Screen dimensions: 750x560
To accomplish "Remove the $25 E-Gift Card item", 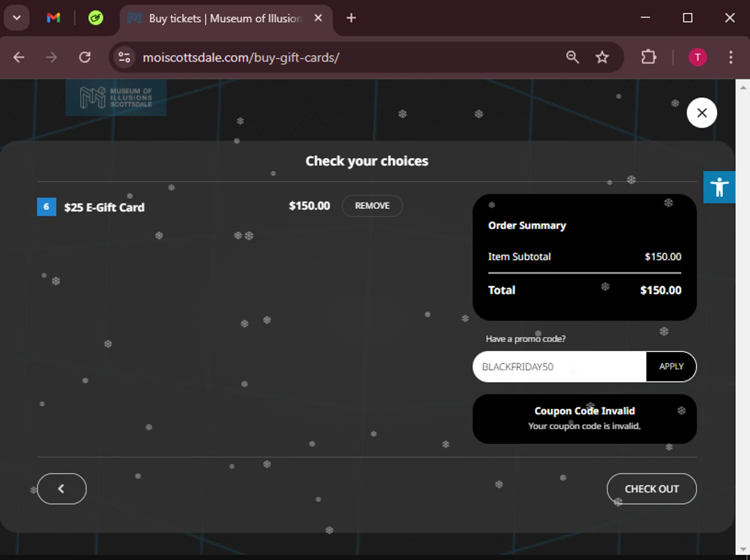I will pyautogui.click(x=372, y=206).
